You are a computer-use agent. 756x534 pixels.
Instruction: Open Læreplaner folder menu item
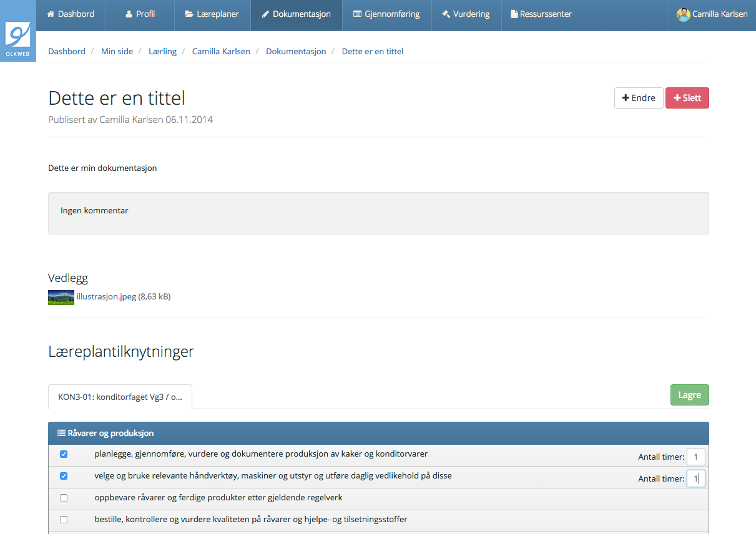click(212, 14)
